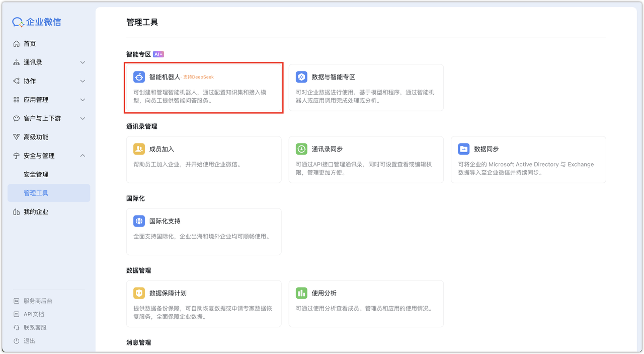Click the 数据保障计划 icon
The width and height of the screenshot is (644, 354).
pos(139,293)
